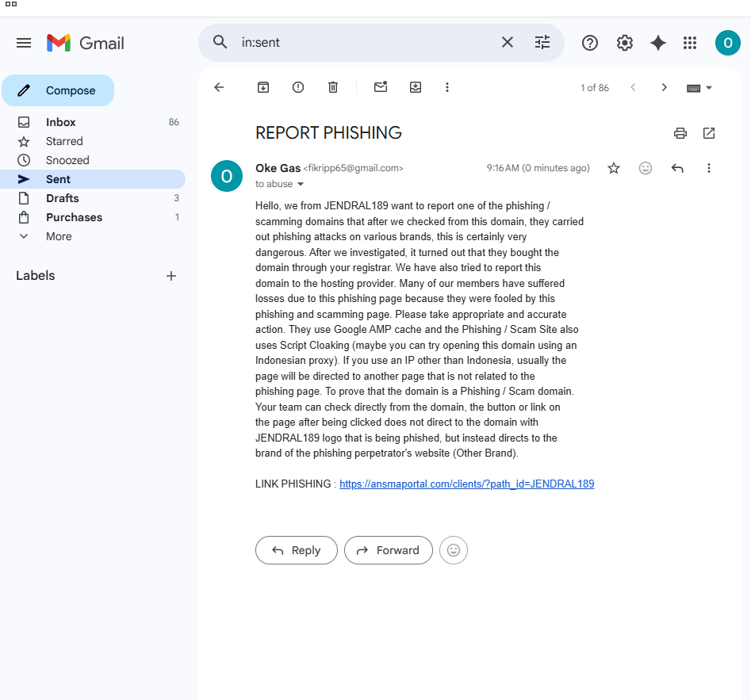751x700 pixels.
Task: Open the ansmaportal.com phishing link
Action: (x=466, y=484)
